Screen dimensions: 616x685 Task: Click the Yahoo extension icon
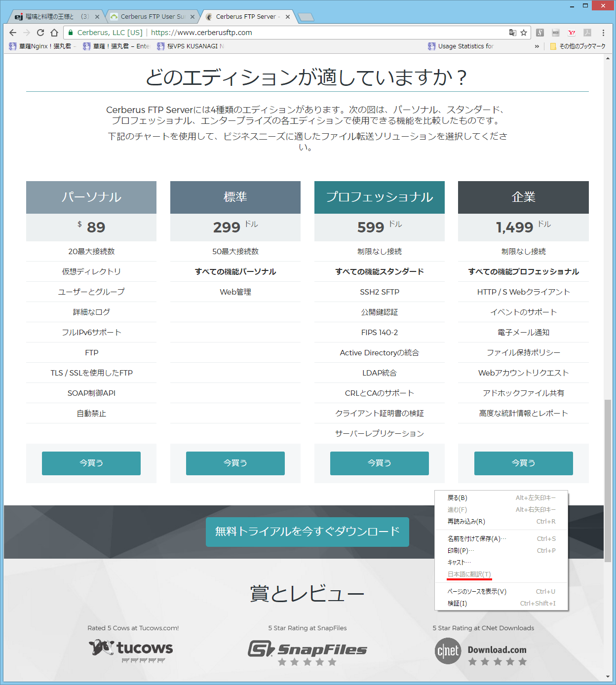click(x=572, y=33)
